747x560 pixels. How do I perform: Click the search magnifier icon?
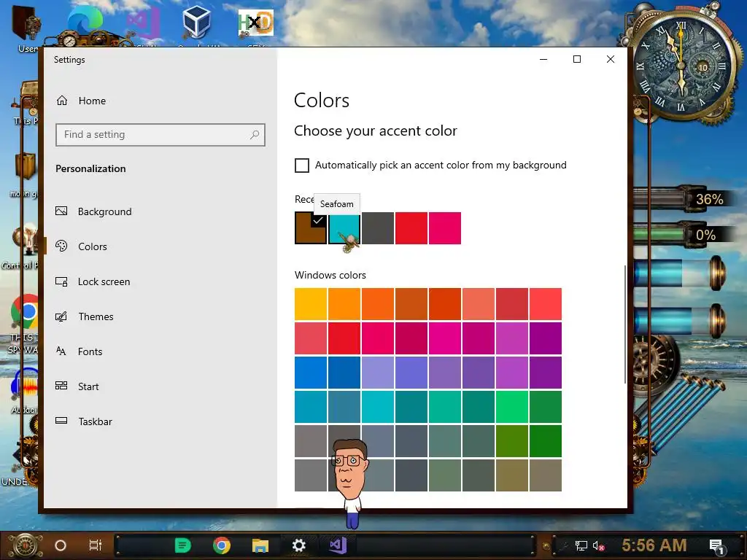click(255, 135)
